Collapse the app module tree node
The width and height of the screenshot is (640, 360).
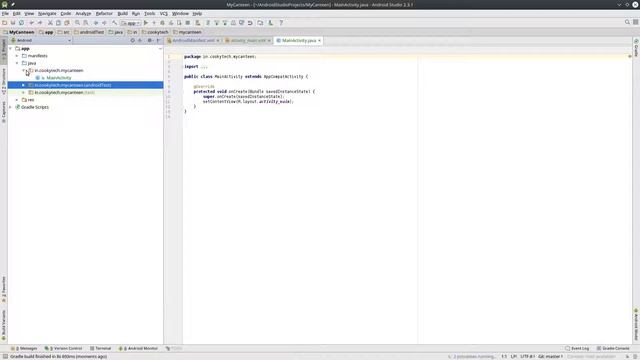[10, 49]
